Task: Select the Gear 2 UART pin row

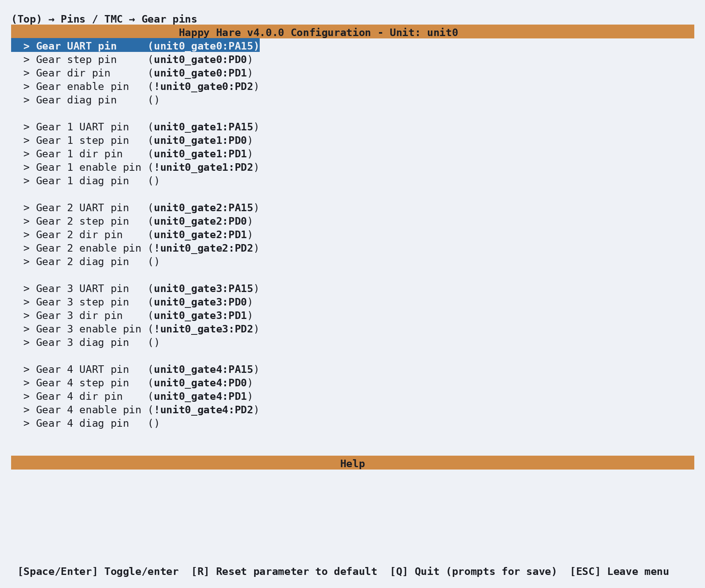Action: coord(141,208)
